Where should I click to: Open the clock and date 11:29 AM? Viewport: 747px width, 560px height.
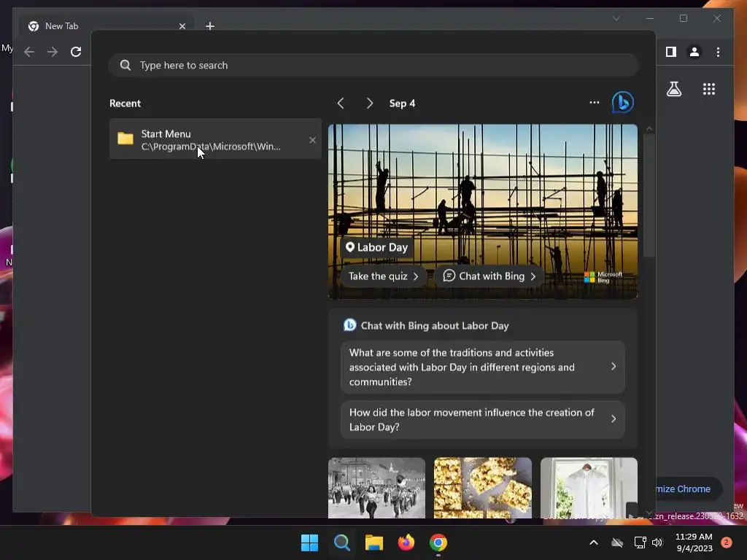pyautogui.click(x=694, y=542)
